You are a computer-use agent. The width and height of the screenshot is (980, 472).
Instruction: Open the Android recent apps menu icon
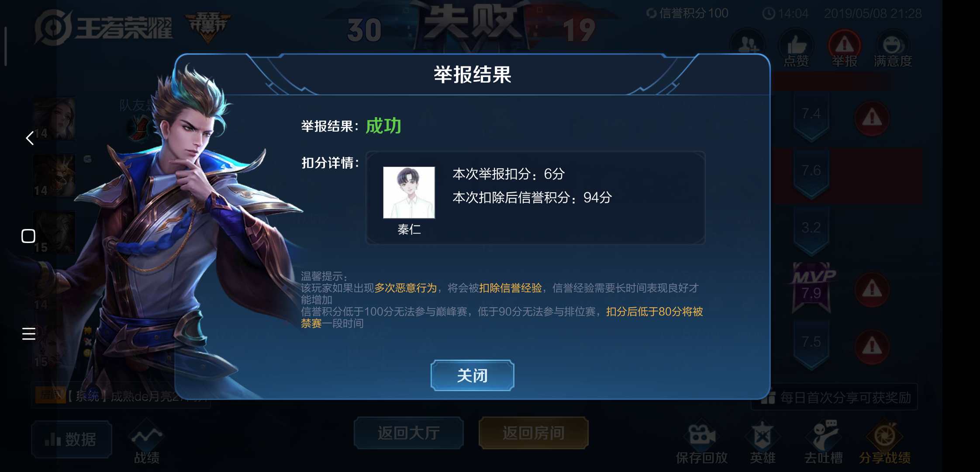[29, 333]
